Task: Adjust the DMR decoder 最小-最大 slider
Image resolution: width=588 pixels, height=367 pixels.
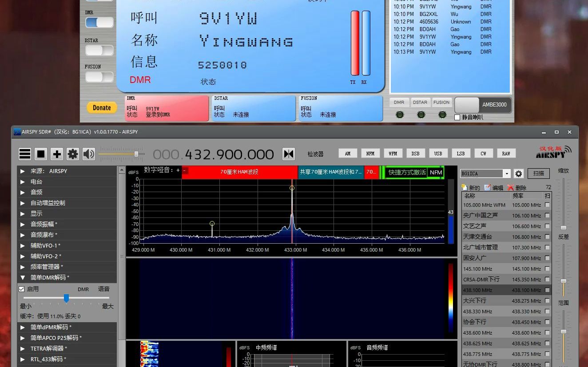Action: [x=66, y=298]
